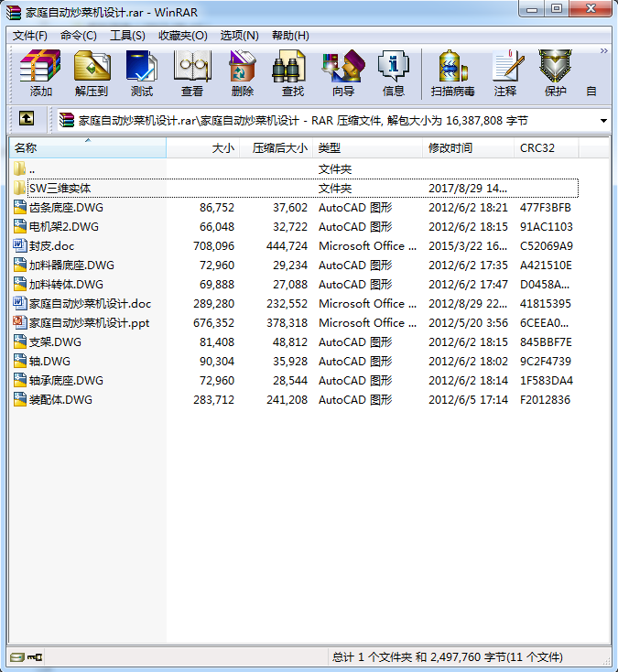Select the parent folder '..' row icon
Viewport: 618px width, 672px height.
click(20, 168)
